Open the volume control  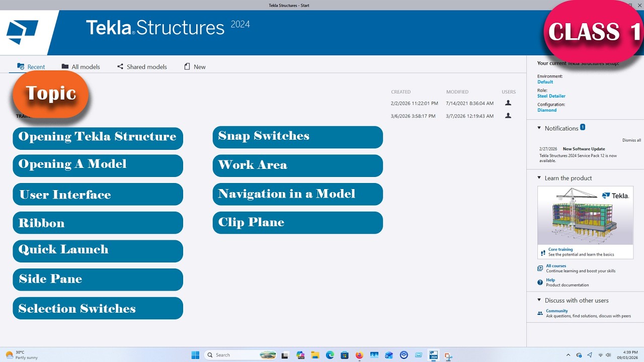608,355
